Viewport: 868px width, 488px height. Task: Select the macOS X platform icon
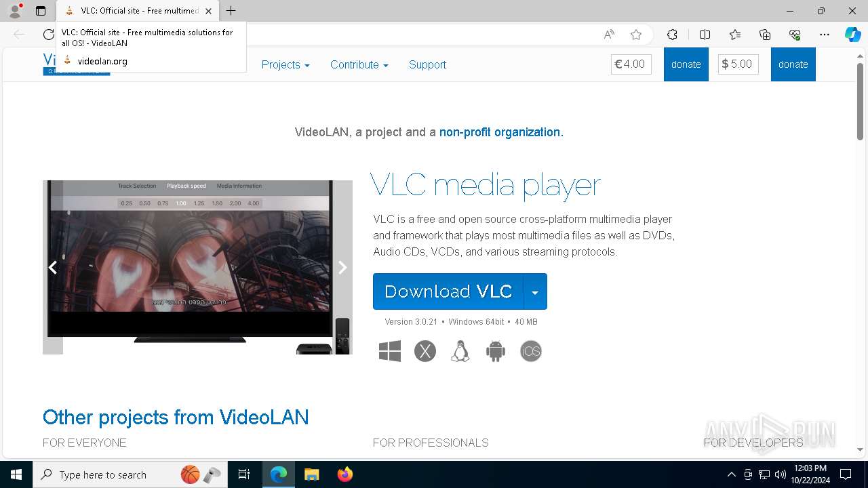(425, 351)
